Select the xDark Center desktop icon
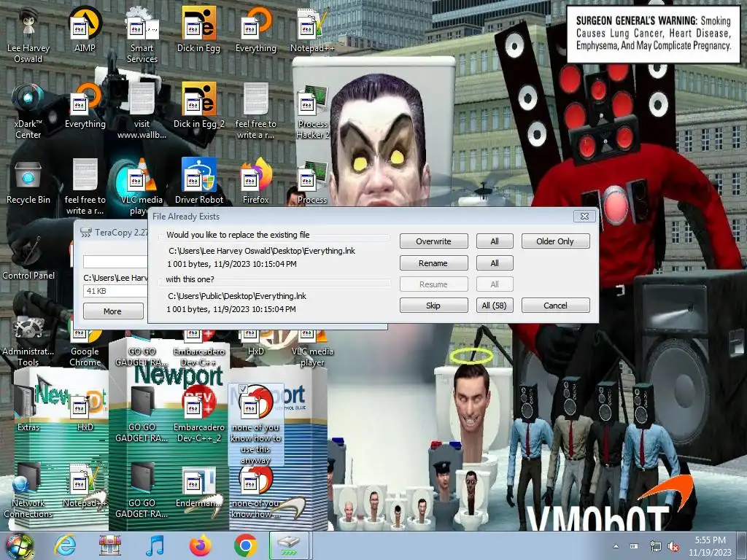The image size is (747, 560). 28,112
